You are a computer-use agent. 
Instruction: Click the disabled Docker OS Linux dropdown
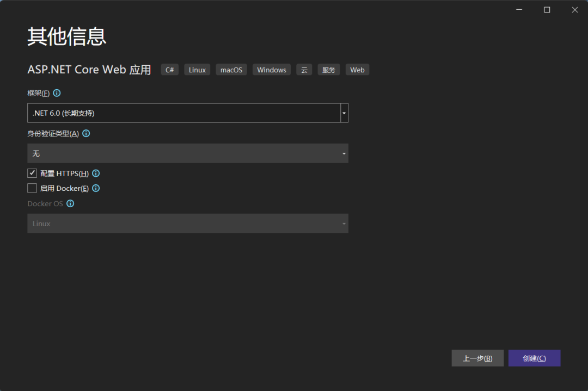tap(188, 224)
